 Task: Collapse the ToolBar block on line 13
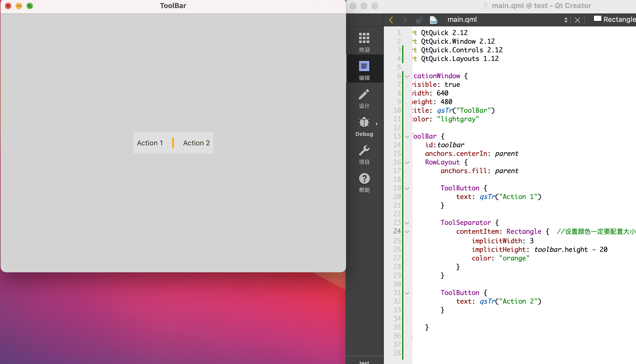[x=407, y=137]
